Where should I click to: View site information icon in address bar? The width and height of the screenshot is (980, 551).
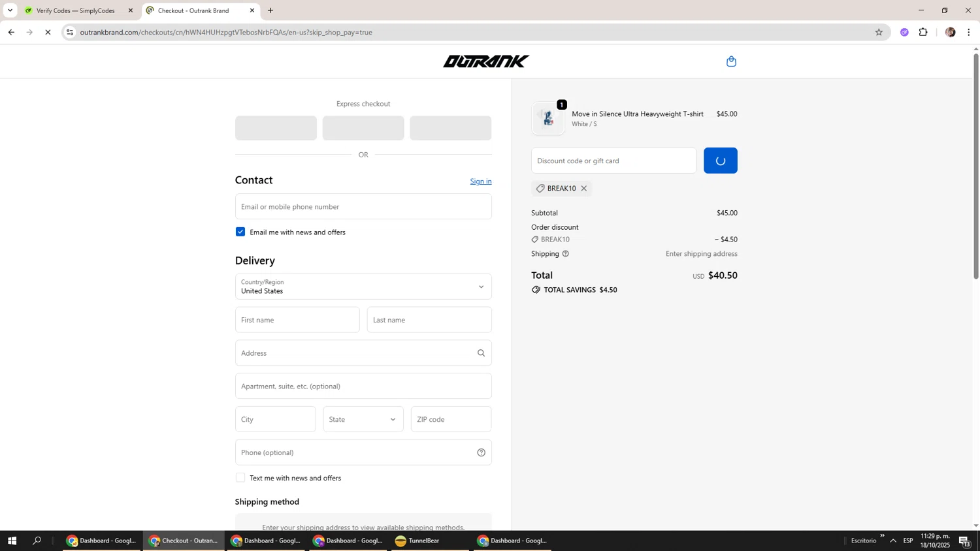point(71,32)
